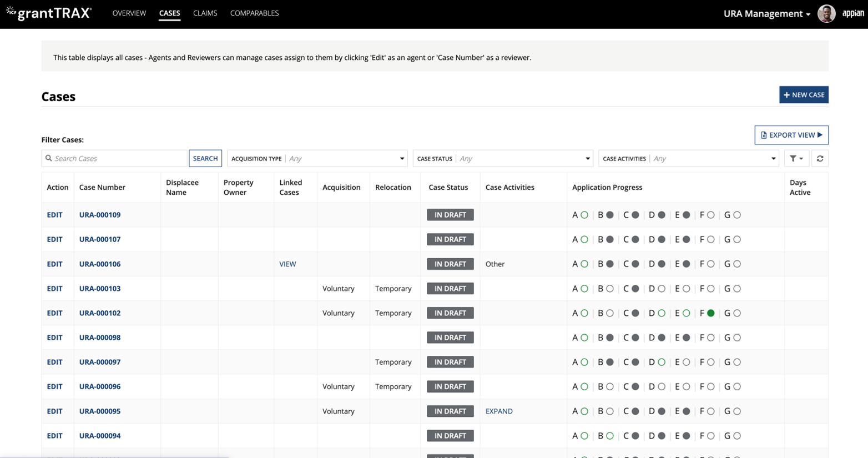Click progress circle C for URA-000106
Screen dimensions: 868x458
(x=635, y=264)
